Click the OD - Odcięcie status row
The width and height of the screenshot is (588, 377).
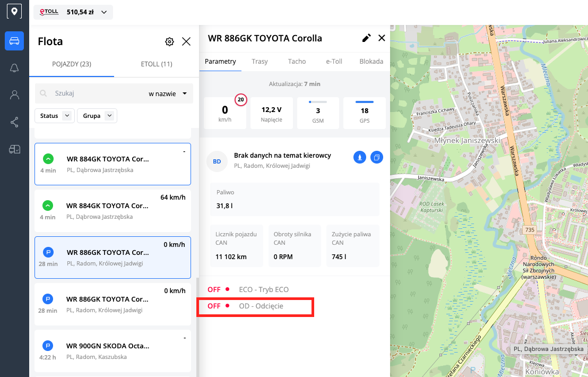point(246,306)
